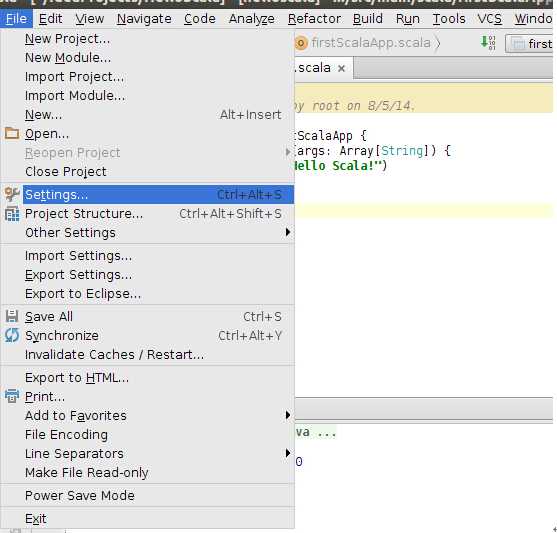The height and width of the screenshot is (533, 557).
Task: Open the View menu
Action: tap(90, 18)
